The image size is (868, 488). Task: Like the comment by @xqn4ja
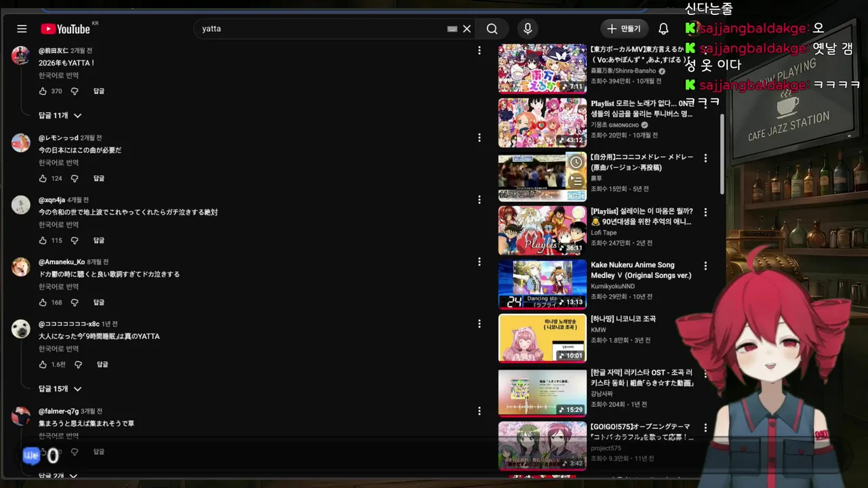tap(43, 240)
